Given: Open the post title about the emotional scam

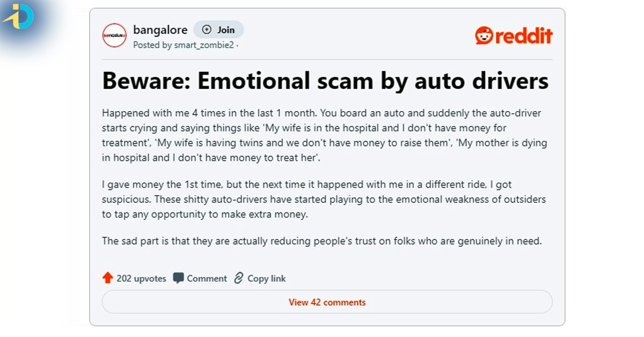Looking at the screenshot, I should 325,80.
